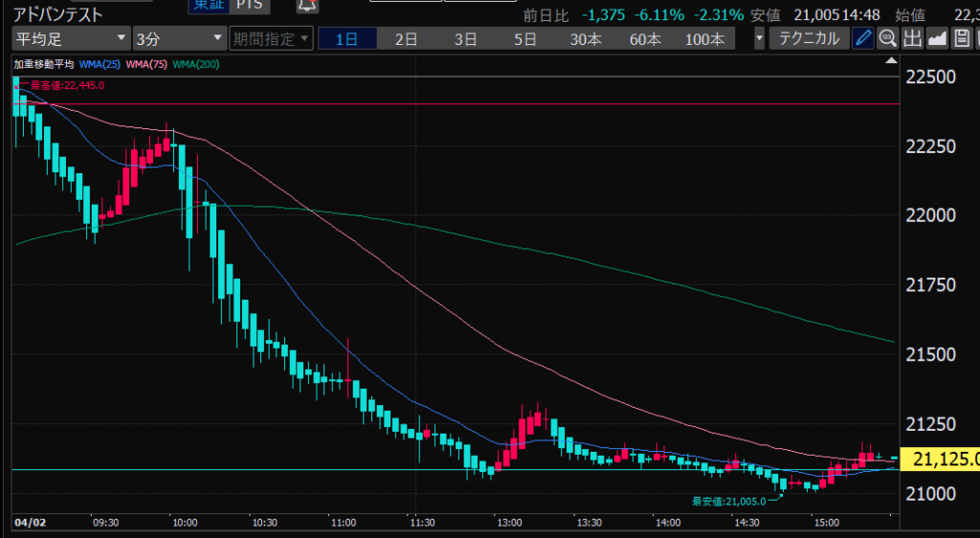Screen dimensions: 980x538
Task: Click the テクニカル button
Action: [x=810, y=38]
